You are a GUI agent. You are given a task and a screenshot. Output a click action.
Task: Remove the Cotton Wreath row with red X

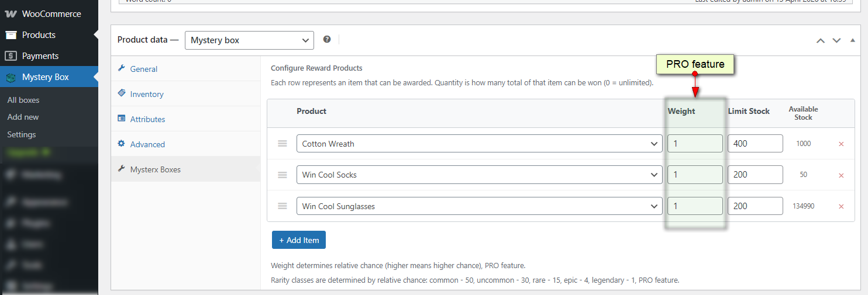pyautogui.click(x=841, y=144)
